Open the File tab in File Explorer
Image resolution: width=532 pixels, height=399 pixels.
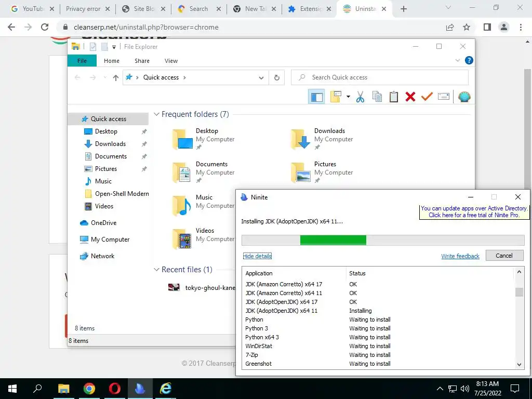click(x=82, y=61)
